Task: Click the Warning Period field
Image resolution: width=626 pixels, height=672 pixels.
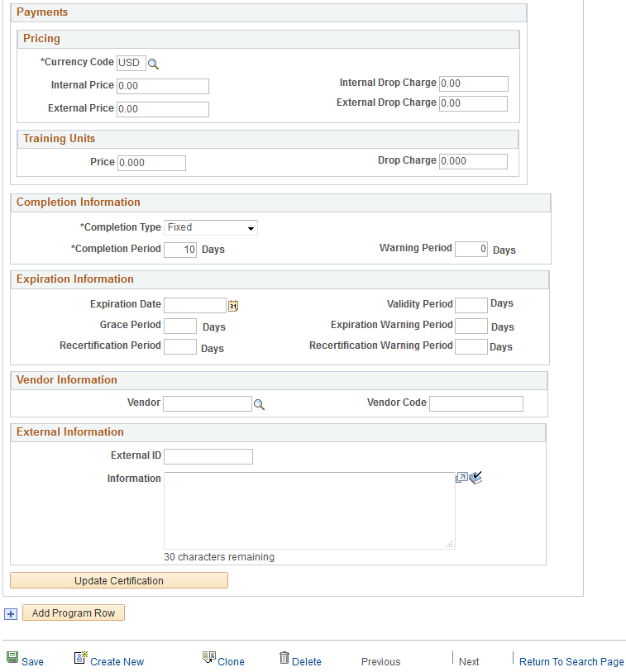Action: pos(471,249)
